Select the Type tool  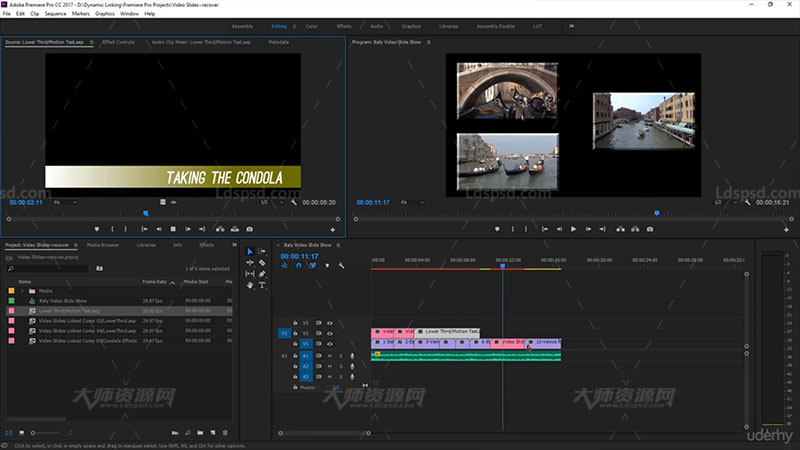click(x=262, y=285)
